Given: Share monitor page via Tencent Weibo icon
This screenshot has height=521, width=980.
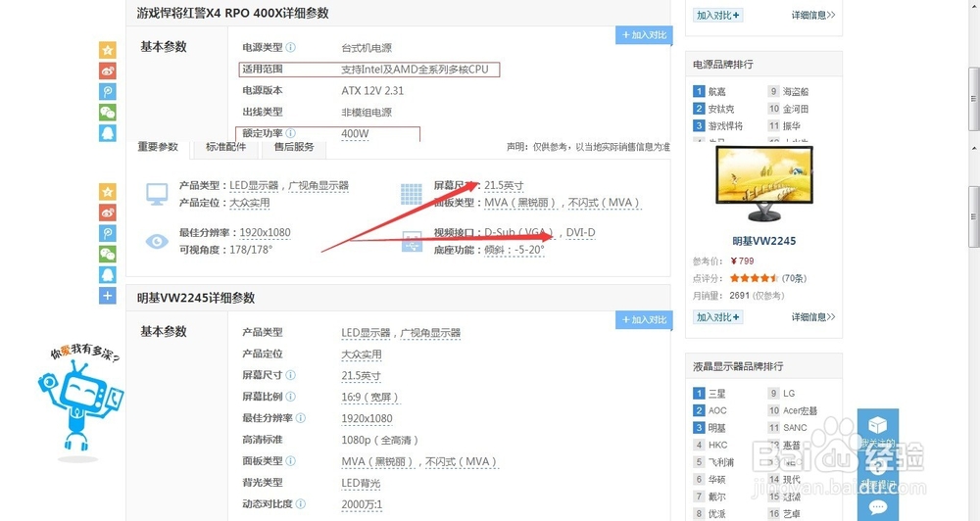Looking at the screenshot, I should point(108,233).
